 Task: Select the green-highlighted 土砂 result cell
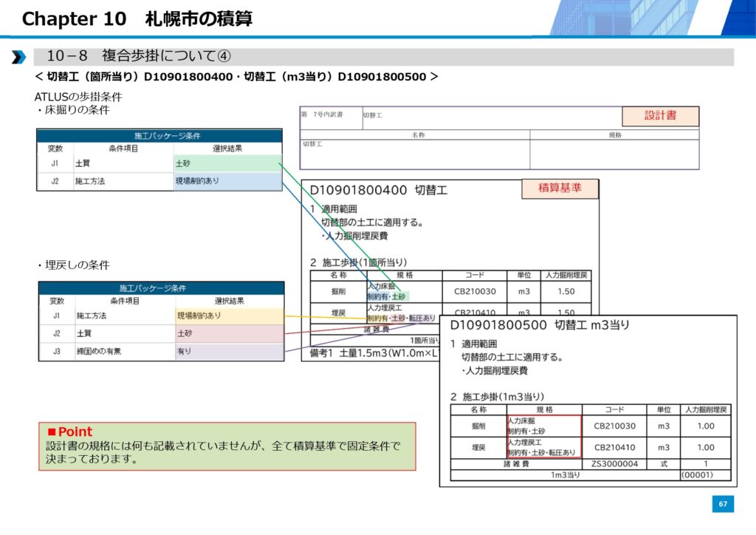pyautogui.click(x=227, y=163)
